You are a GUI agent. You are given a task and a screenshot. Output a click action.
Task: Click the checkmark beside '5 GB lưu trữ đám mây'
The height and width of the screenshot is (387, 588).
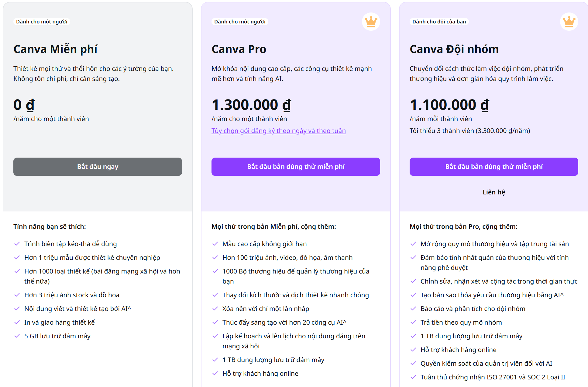17,336
